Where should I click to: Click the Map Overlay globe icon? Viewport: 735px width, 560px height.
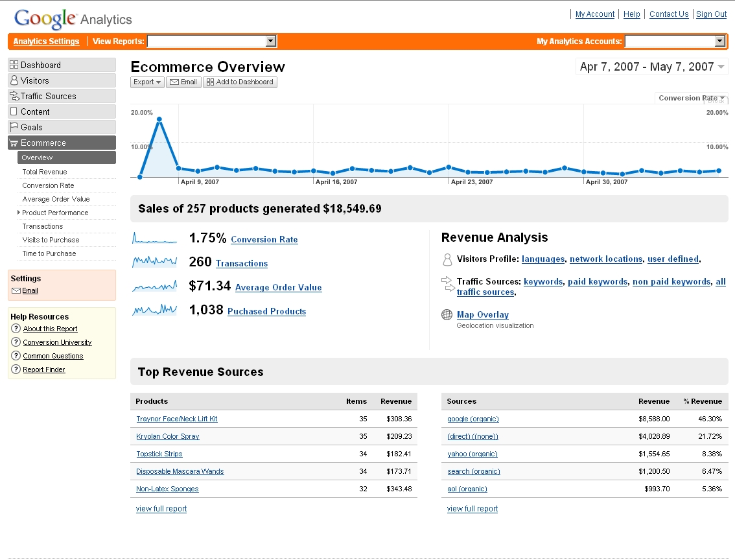[447, 315]
